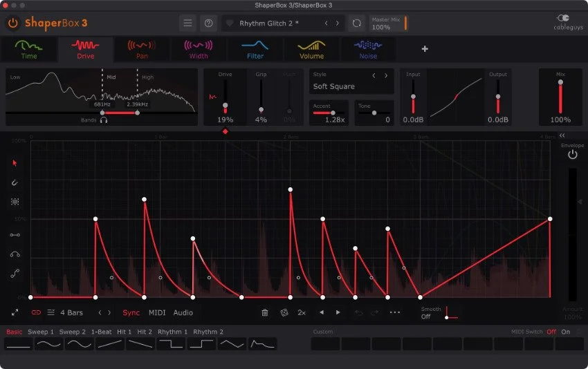Click the Grip slider handle
This screenshot has width=588, height=369.
tap(261, 110)
